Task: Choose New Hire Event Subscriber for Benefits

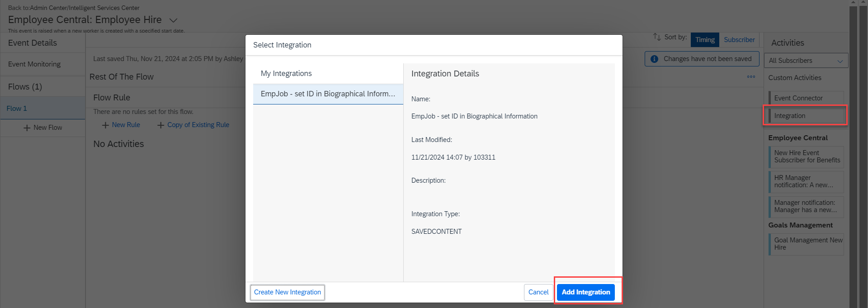Action: [806, 156]
